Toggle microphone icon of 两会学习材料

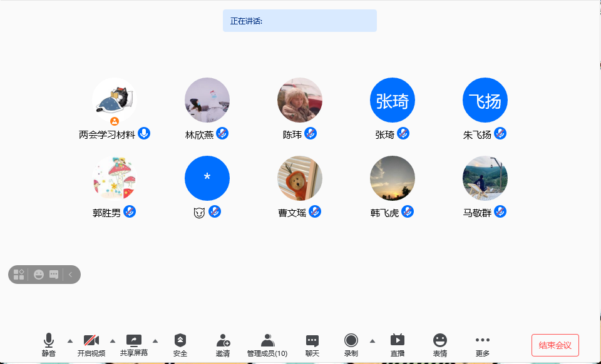click(x=144, y=134)
